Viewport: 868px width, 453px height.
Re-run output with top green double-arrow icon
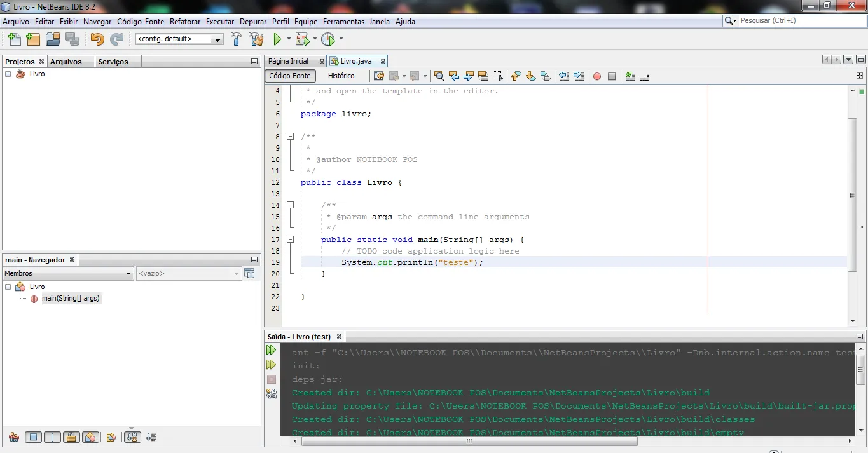pos(272,350)
